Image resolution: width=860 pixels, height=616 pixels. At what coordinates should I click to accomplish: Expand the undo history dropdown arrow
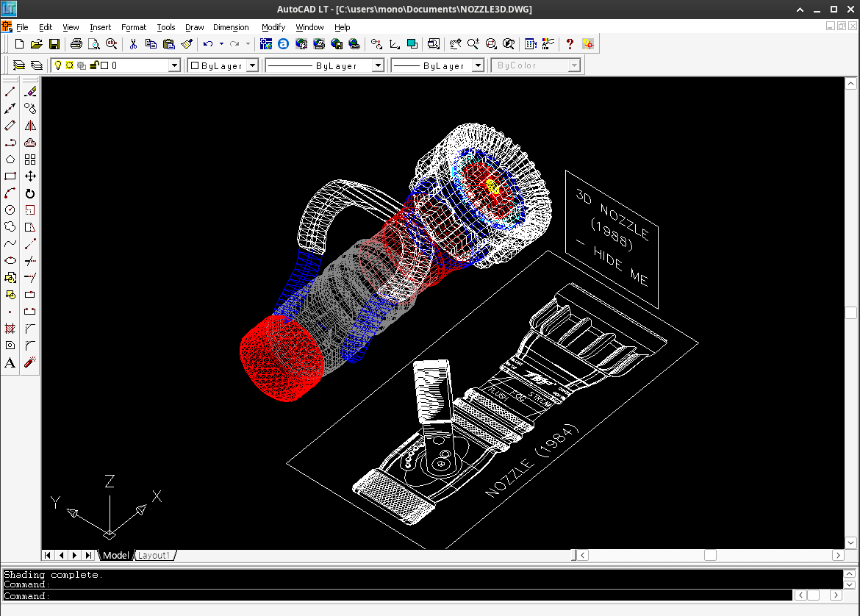221,44
